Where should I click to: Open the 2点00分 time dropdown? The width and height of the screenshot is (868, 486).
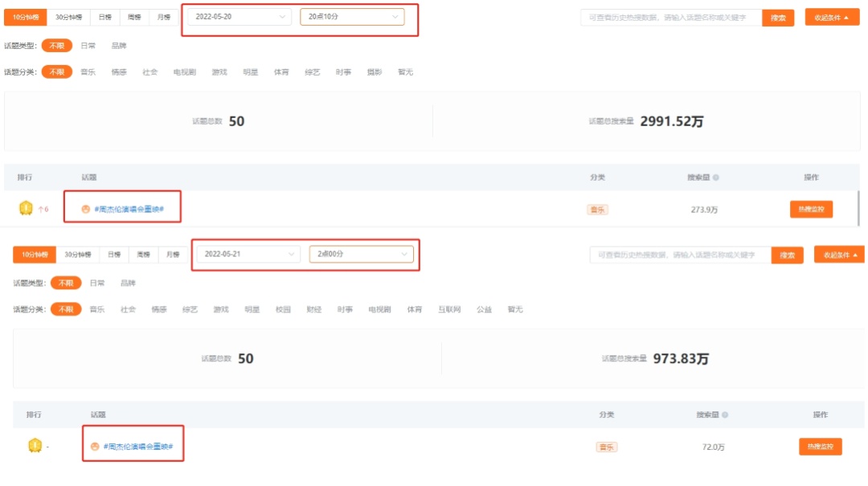coord(361,255)
